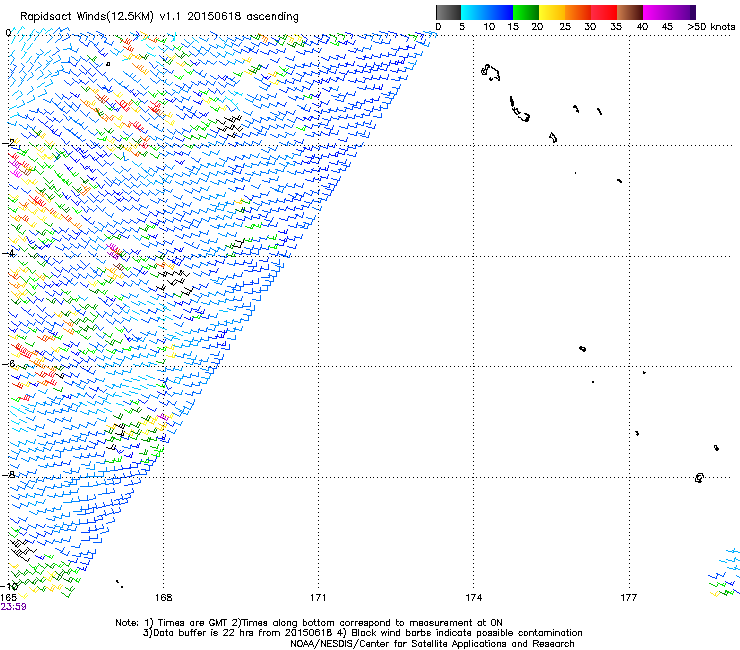
Task: Click the red 30-35 knots color swatch
Action: pyautogui.click(x=604, y=12)
